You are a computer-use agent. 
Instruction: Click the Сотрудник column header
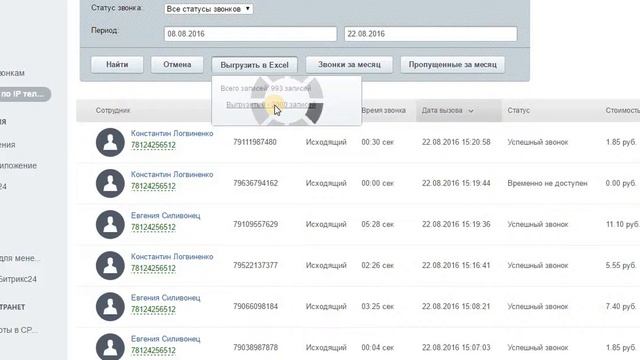113,110
